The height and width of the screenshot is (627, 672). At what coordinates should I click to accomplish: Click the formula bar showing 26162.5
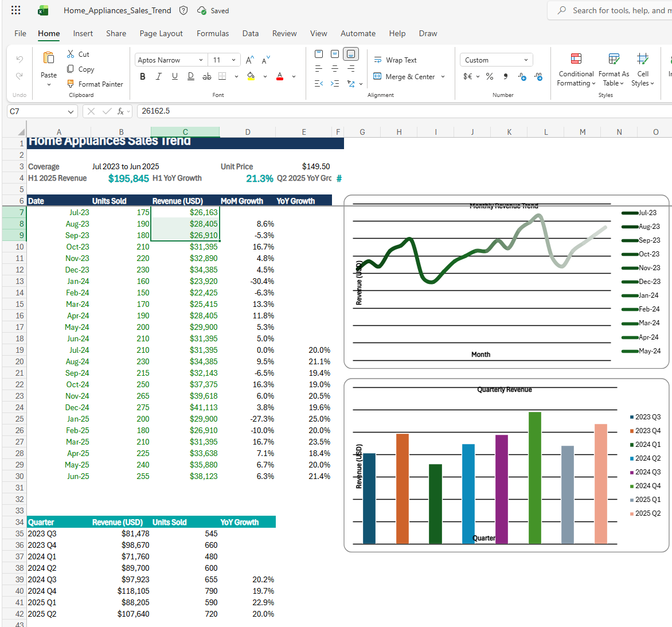point(404,111)
